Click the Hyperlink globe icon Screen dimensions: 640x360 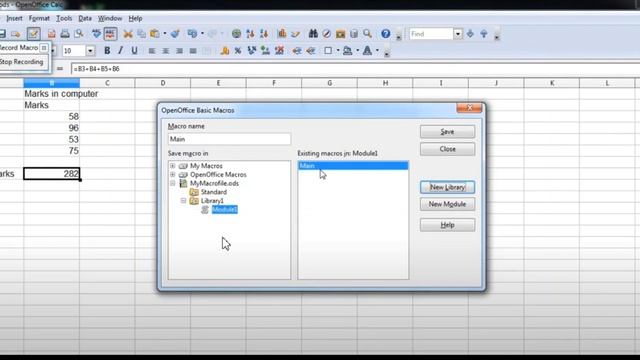point(236,34)
